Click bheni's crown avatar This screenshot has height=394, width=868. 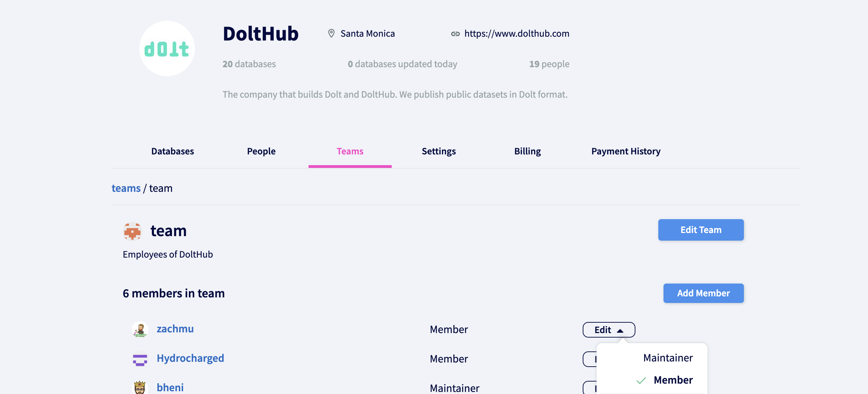[x=141, y=387]
